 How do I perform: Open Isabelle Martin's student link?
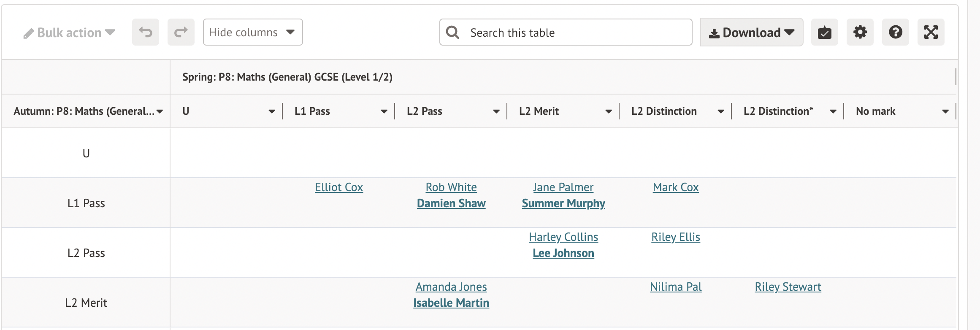coord(451,303)
